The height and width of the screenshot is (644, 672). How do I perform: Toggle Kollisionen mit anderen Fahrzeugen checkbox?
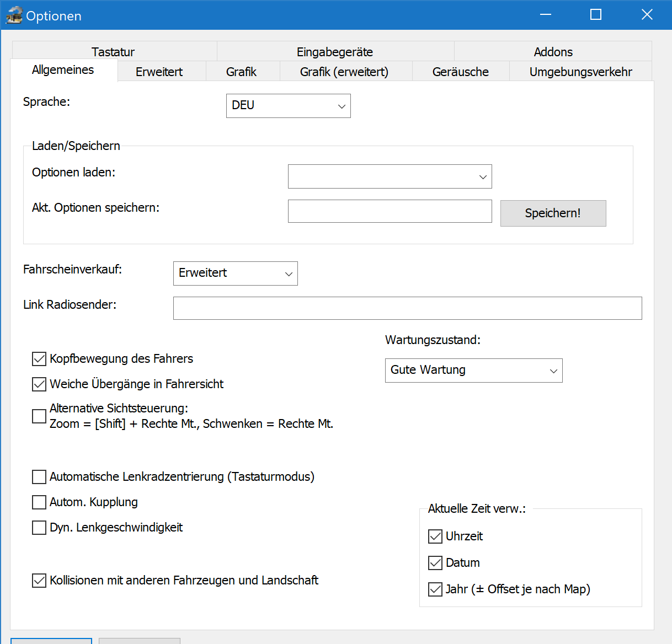(39, 581)
